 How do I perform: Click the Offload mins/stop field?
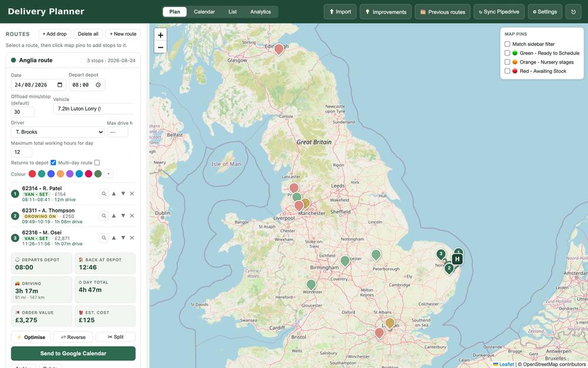pos(23,112)
